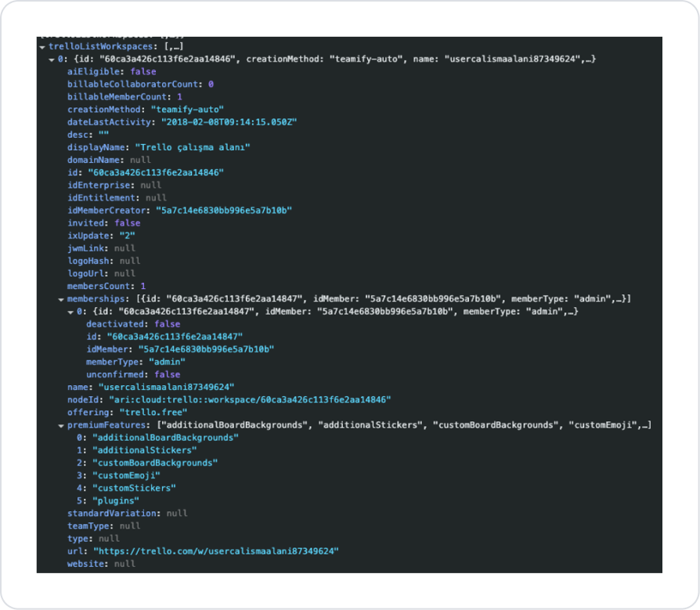This screenshot has height=610, width=700.
Task: Select the website: null row
Action: (x=101, y=564)
